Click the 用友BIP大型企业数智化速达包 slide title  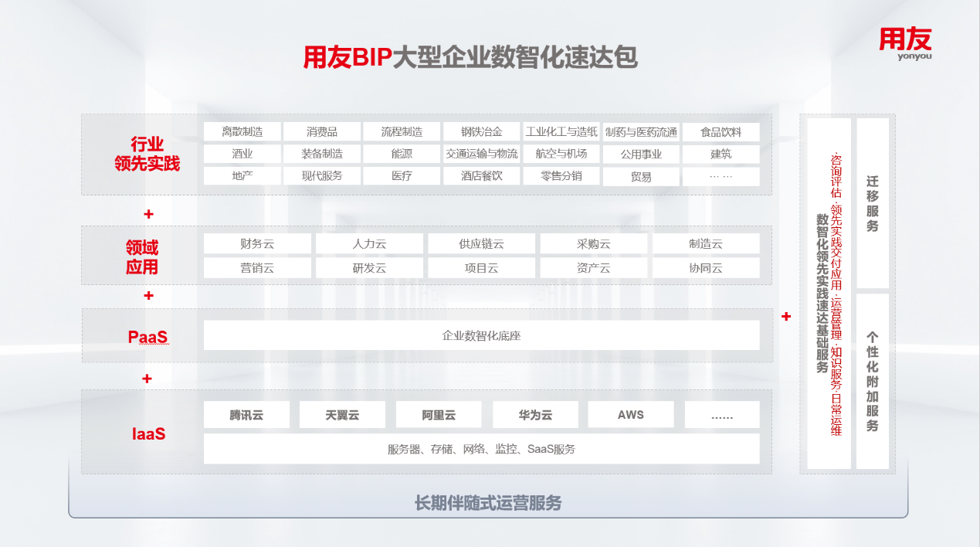pos(470,58)
